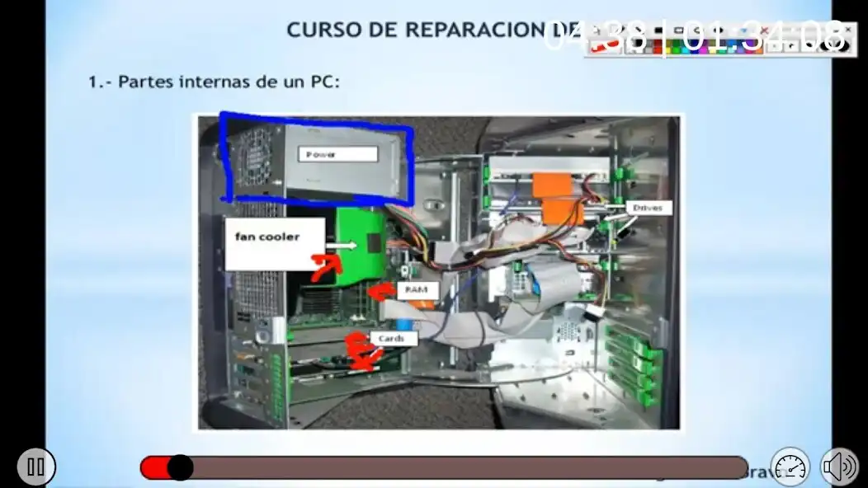868x488 pixels.
Task: Select the circle shape tool
Action: pos(719,30)
